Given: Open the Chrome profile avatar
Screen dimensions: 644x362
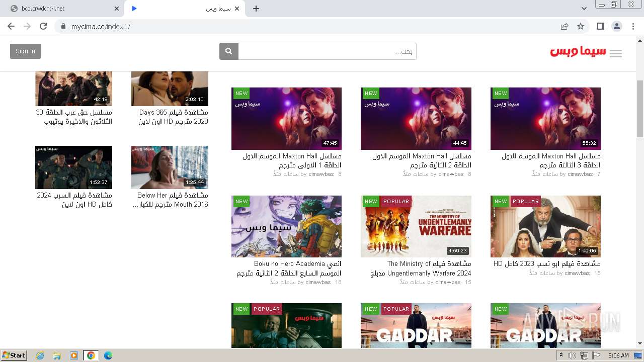Looking at the screenshot, I should pyautogui.click(x=617, y=26).
